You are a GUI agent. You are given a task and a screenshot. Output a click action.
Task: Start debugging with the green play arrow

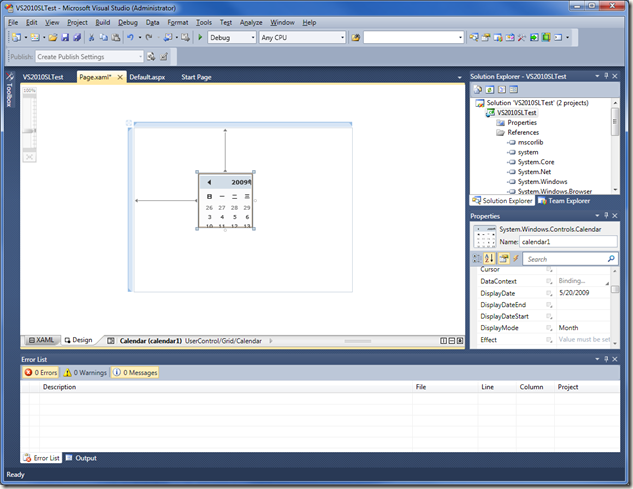(x=200, y=38)
